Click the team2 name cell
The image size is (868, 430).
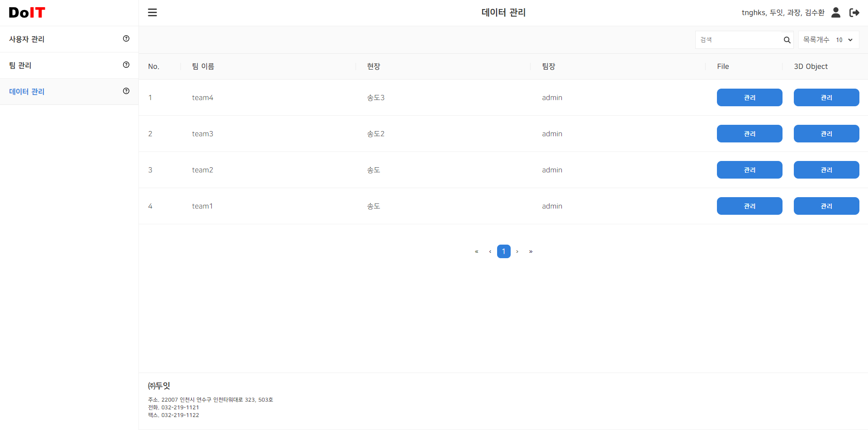pos(203,170)
